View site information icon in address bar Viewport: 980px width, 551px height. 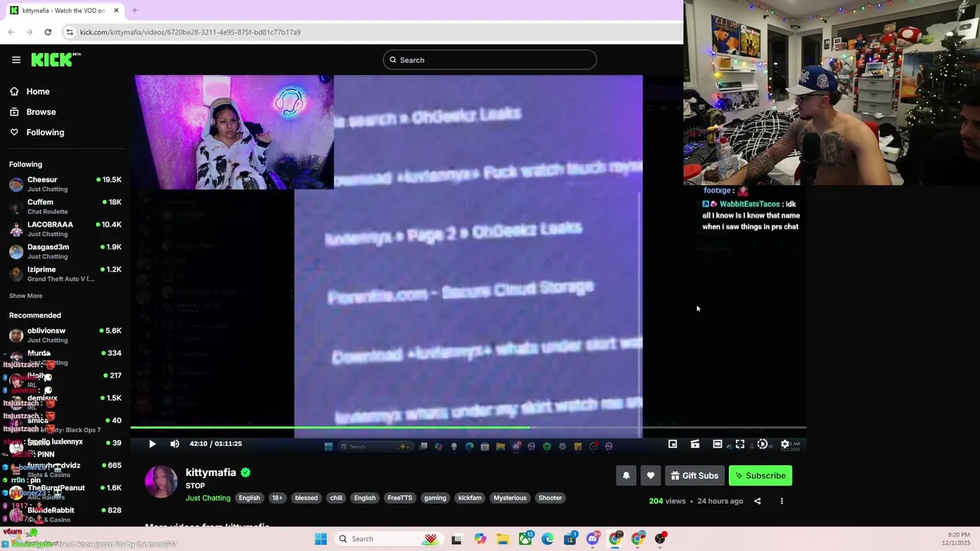tap(70, 32)
